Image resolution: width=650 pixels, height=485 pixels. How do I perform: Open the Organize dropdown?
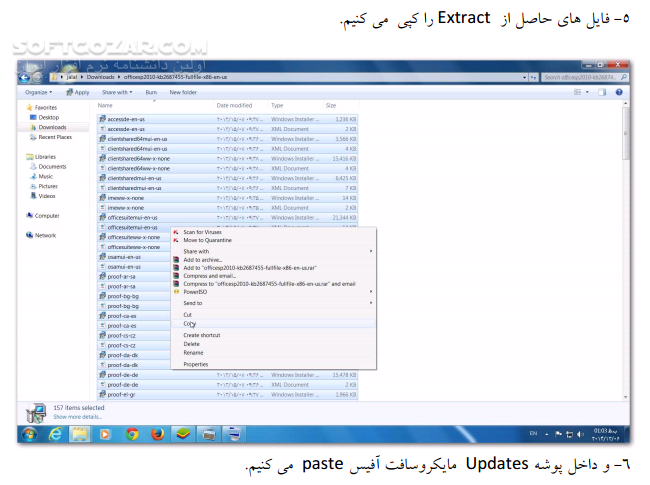click(39, 92)
